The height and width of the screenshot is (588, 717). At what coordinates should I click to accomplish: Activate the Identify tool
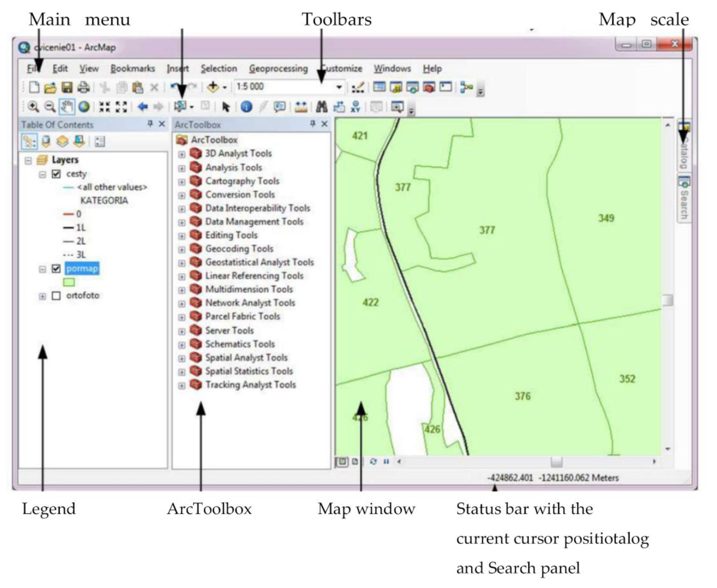coord(246,107)
